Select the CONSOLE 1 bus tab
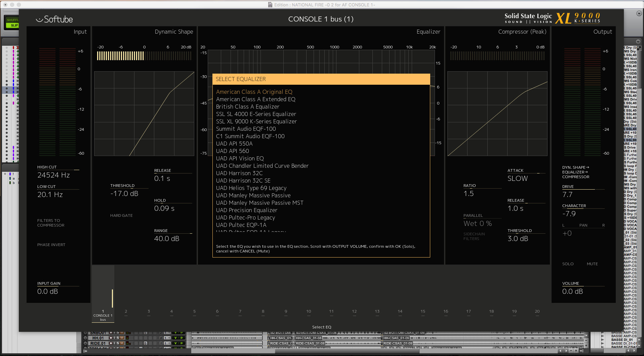Viewport: 644px width, 356px height. [x=103, y=314]
